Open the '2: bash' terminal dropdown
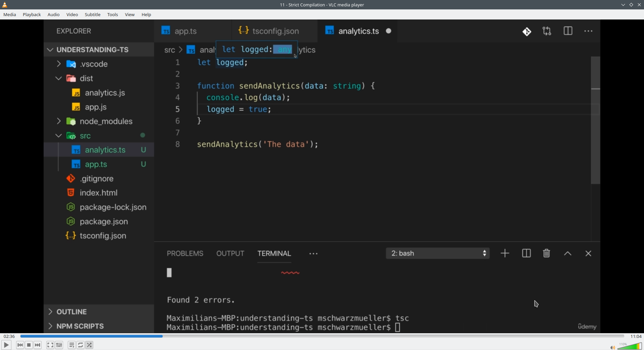 point(438,253)
